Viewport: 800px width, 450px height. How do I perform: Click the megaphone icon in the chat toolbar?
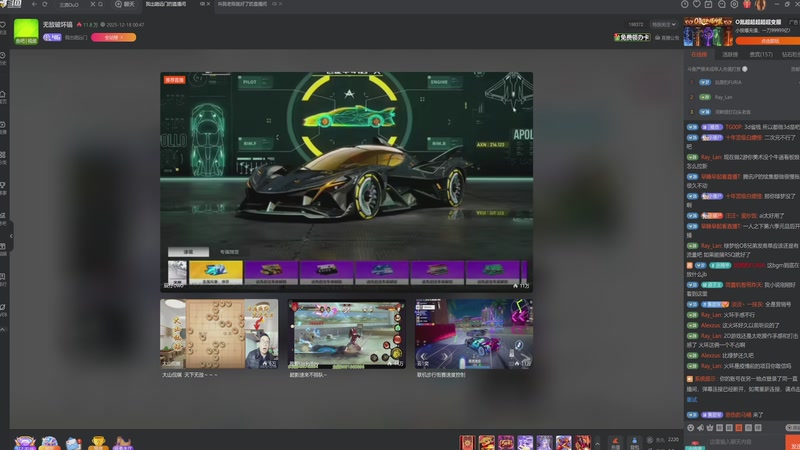[701, 428]
